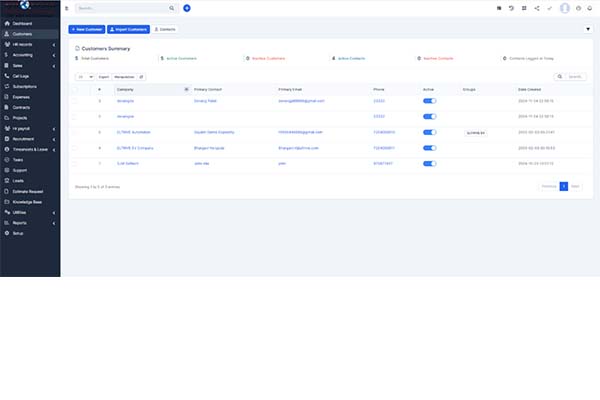Click the magnifier icon in top search

[171, 8]
